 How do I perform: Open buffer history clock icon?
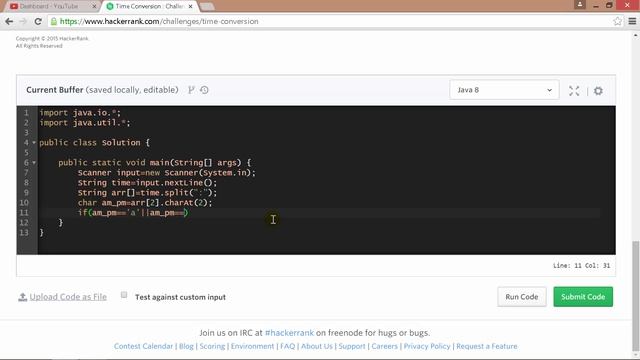204,90
